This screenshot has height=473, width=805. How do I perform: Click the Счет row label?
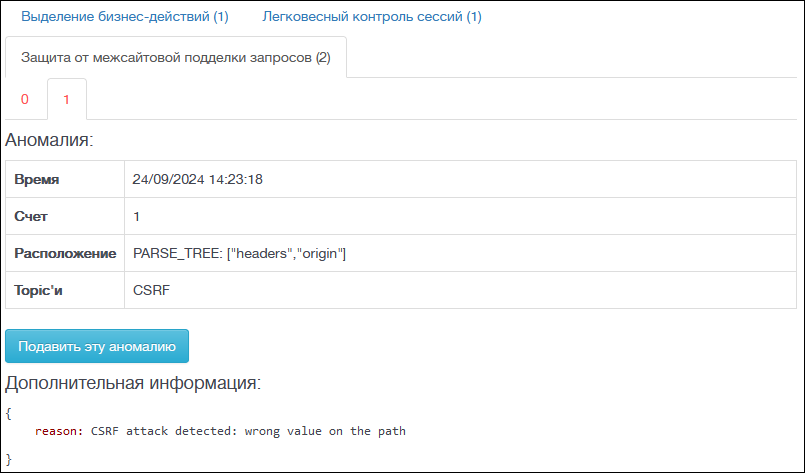click(31, 216)
